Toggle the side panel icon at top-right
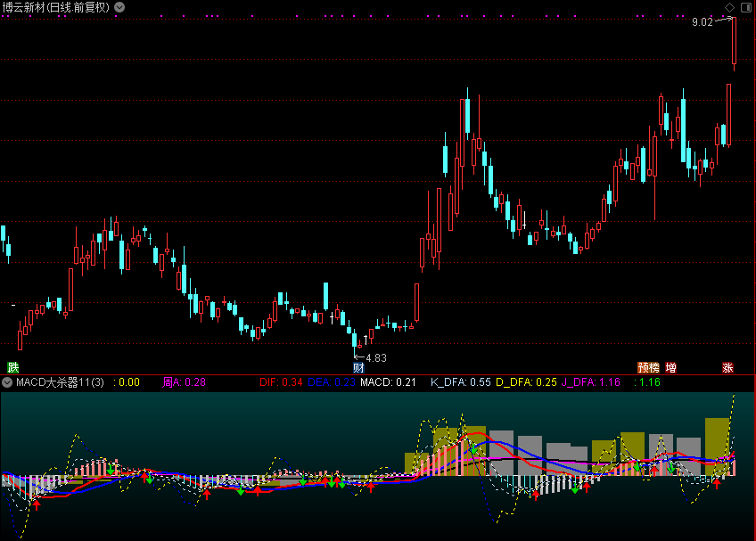 click(x=746, y=7)
